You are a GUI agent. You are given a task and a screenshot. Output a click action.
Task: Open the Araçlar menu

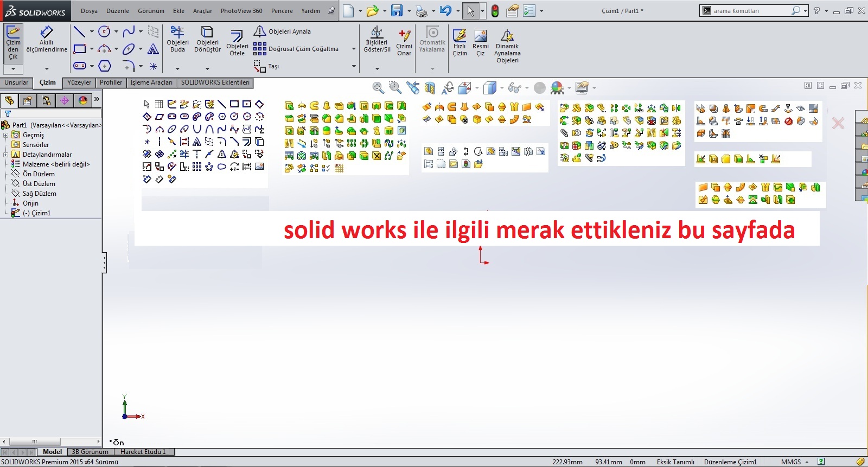coord(202,11)
